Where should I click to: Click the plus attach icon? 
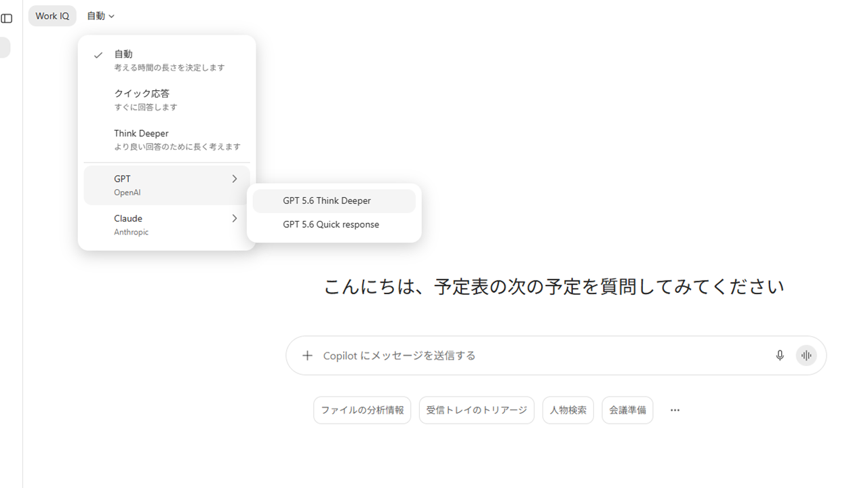(x=307, y=355)
